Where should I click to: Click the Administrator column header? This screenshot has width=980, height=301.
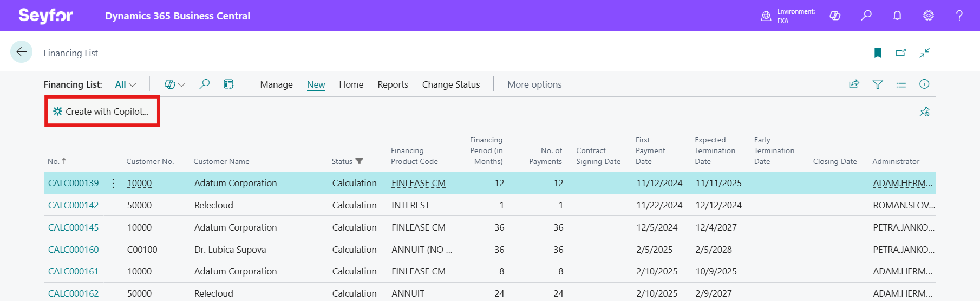[896, 161]
